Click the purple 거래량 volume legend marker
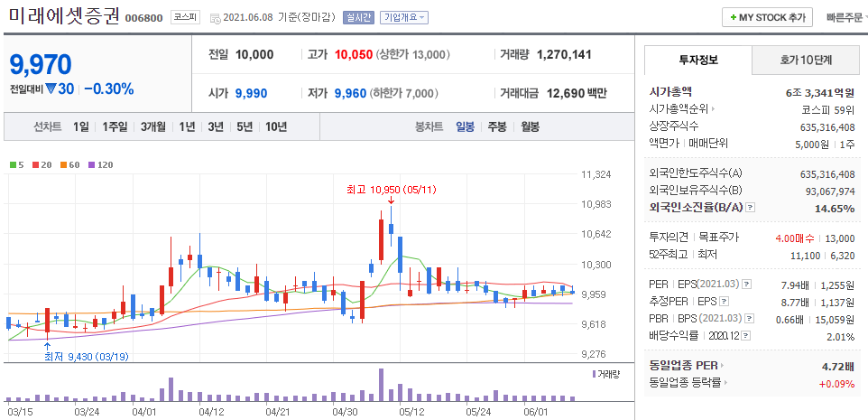Viewport: 868px width, 420px height. (594, 374)
